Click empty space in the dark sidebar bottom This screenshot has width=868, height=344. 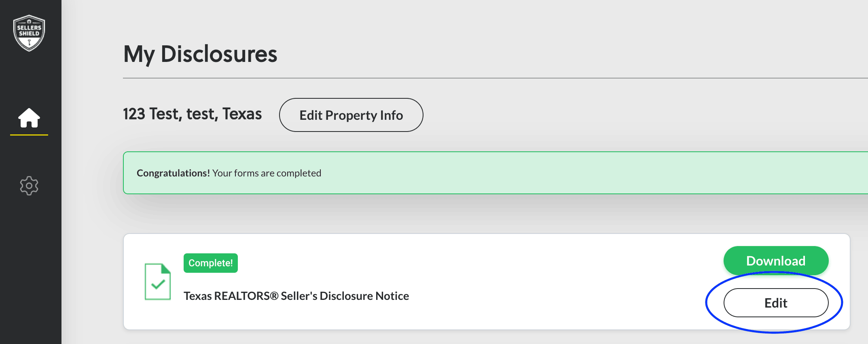coord(31,283)
